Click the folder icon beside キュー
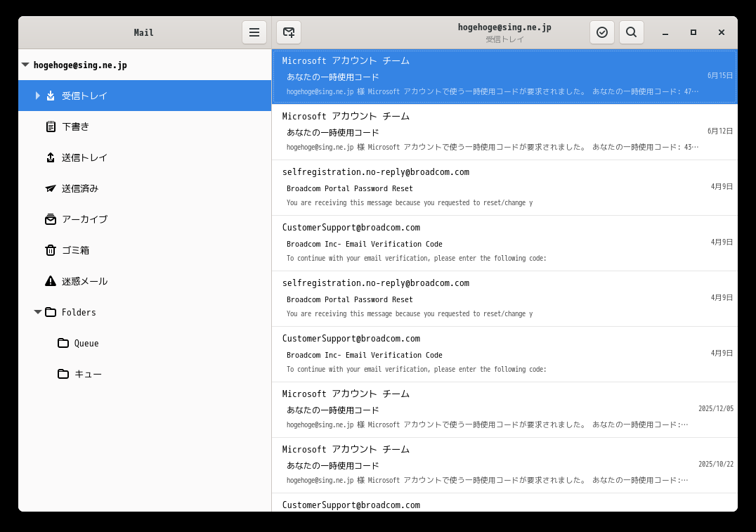 click(x=63, y=374)
